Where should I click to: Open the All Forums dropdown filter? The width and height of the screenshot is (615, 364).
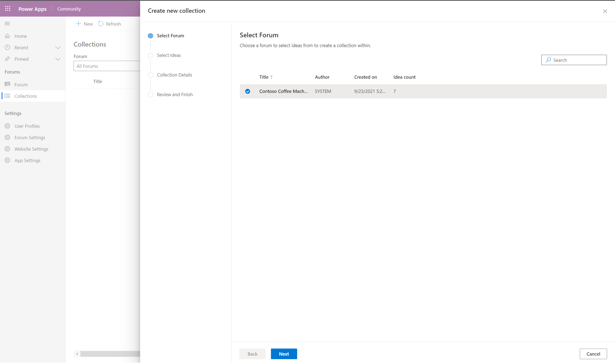107,65
